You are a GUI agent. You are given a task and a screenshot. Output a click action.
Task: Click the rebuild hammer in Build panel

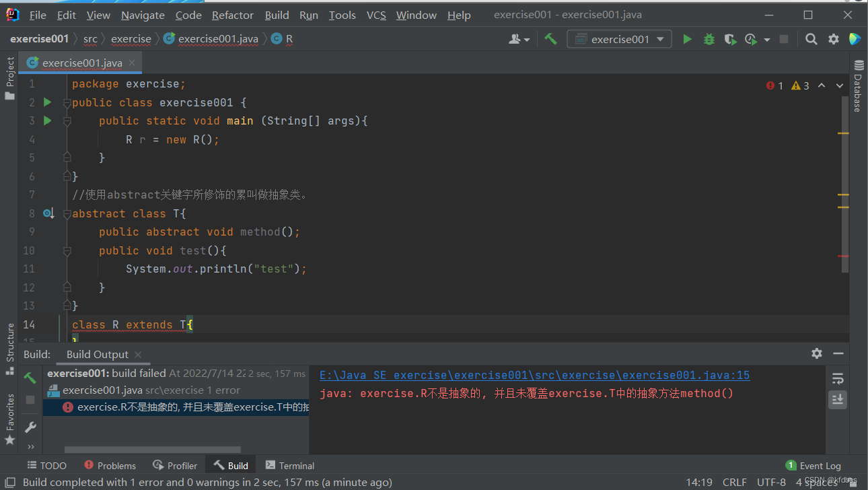click(x=30, y=378)
